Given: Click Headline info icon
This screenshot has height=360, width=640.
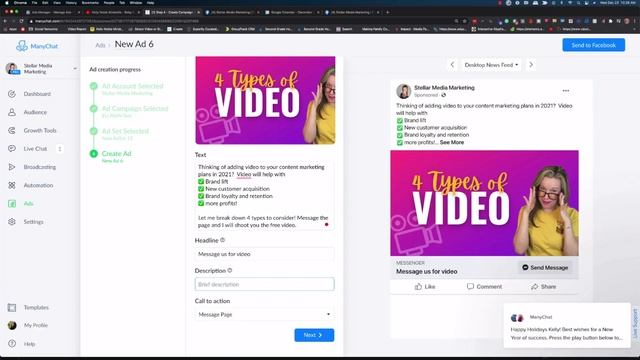Looking at the screenshot, I should pos(222,240).
